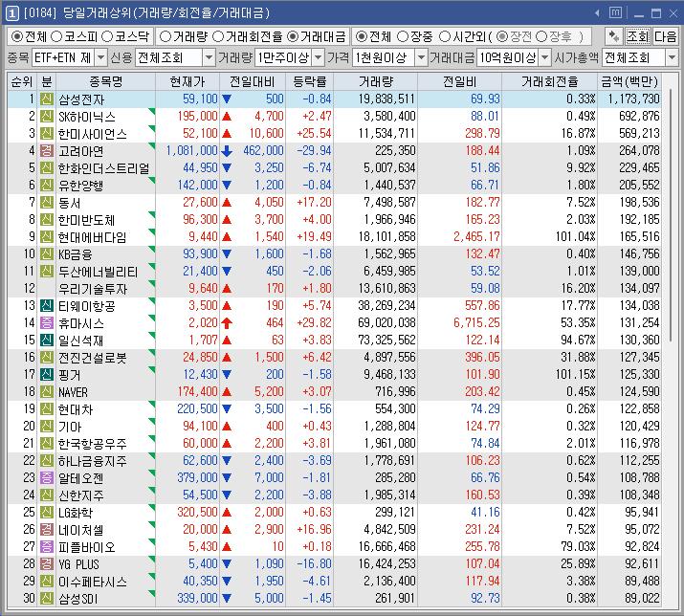Image resolution: width=684 pixels, height=616 pixels.
Task: Click the up triangle icon for 한미사이언스
Action: click(x=227, y=134)
